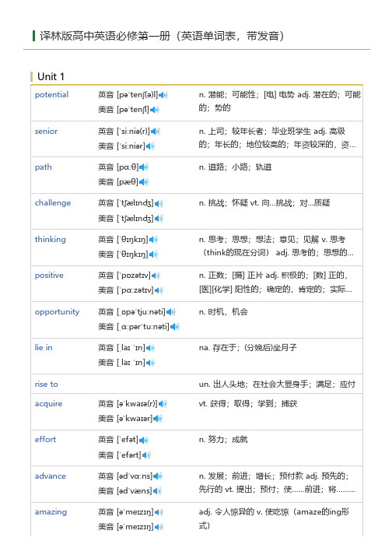Play British pronunciation audio for acquire
This screenshot has width=392, height=555.
pos(163,404)
